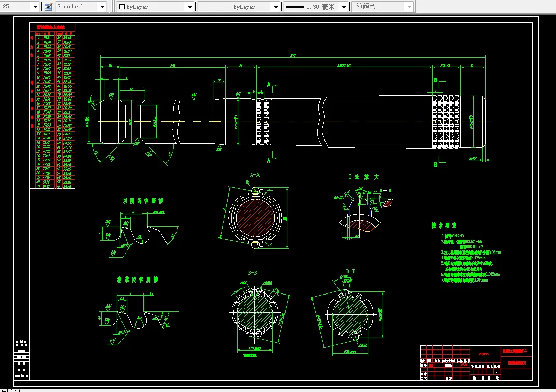Open the ByLayer linetype dropdown

coord(239,7)
